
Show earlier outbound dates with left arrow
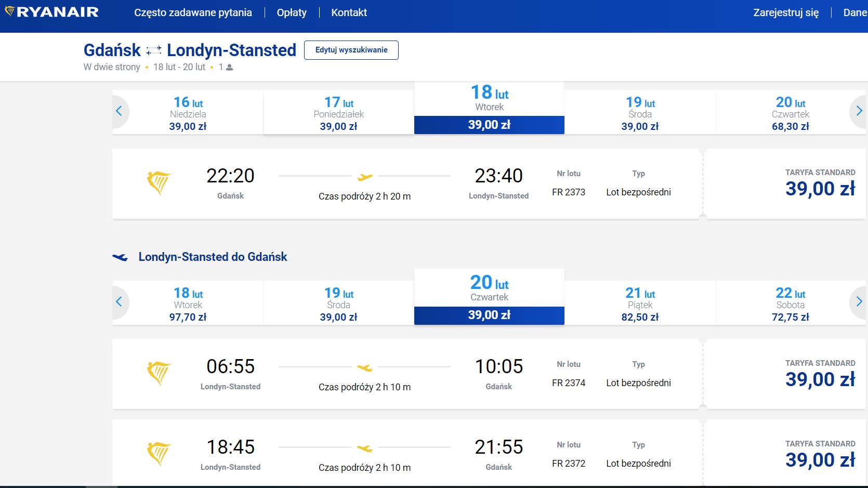click(119, 111)
